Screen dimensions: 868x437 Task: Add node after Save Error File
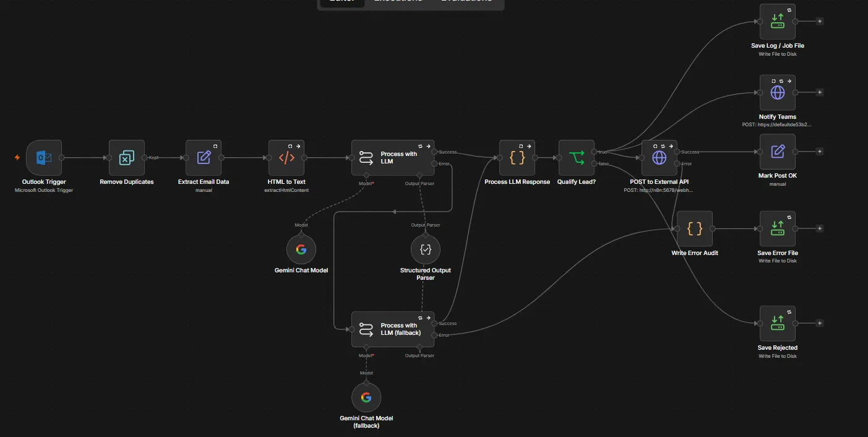coord(820,228)
